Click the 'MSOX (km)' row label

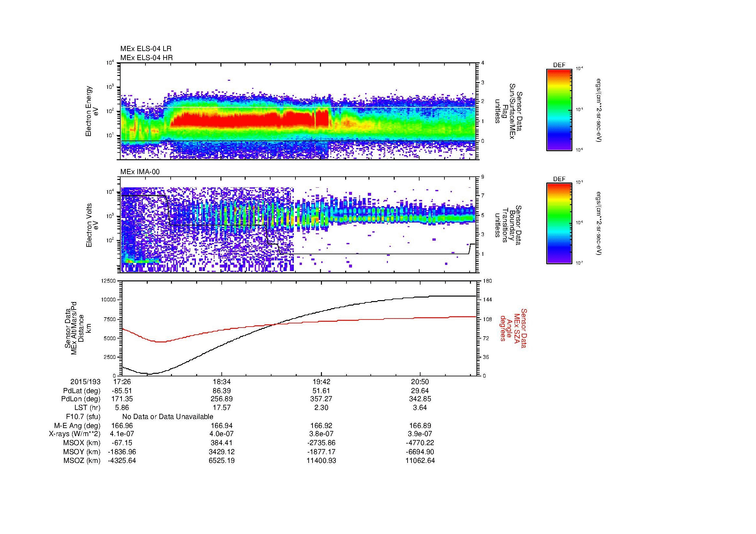click(82, 443)
